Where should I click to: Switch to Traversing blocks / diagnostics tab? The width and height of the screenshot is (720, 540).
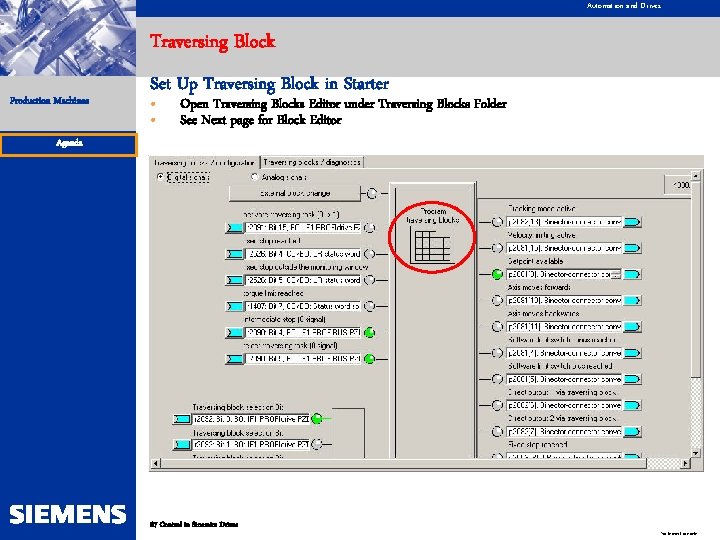312,163
